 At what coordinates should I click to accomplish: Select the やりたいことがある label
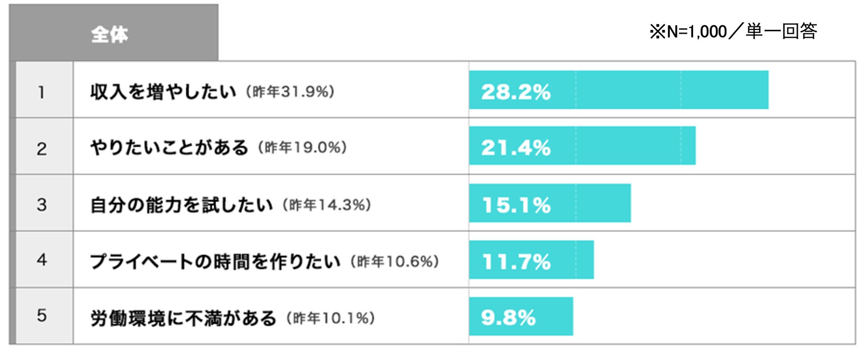click(x=169, y=148)
